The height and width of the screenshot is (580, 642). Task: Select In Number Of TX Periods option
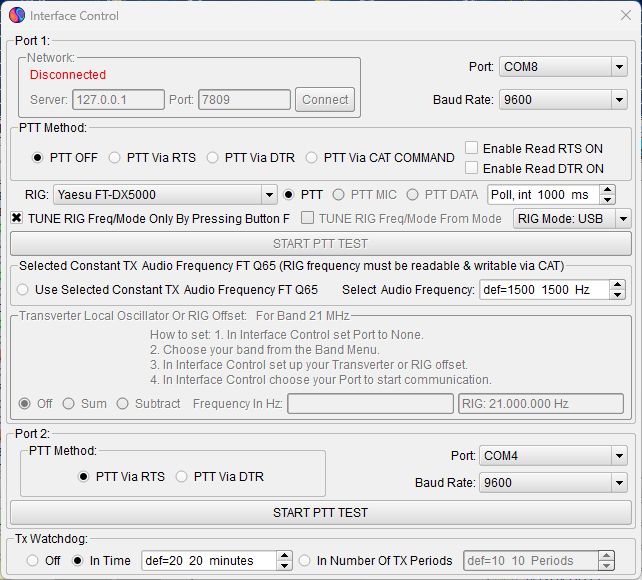306,561
